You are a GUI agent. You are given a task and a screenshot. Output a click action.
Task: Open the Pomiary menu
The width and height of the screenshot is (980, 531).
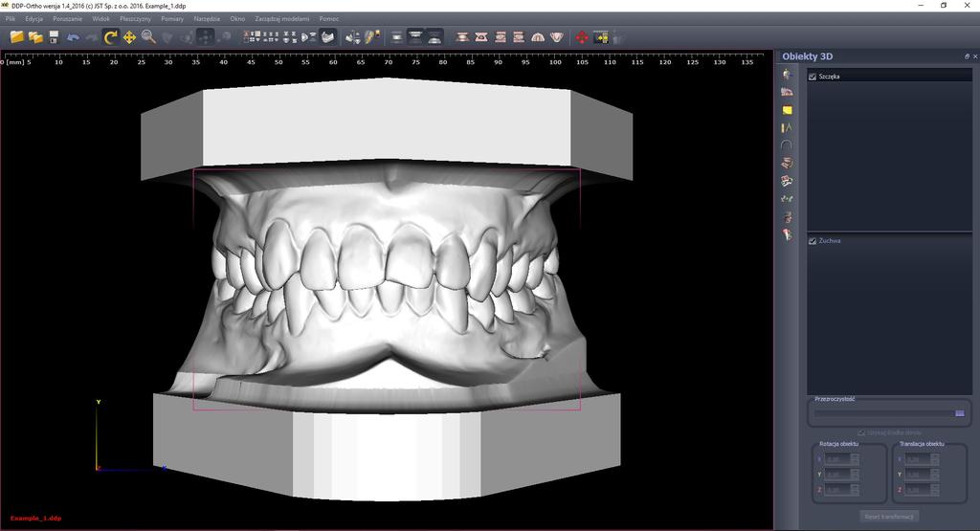(x=172, y=19)
